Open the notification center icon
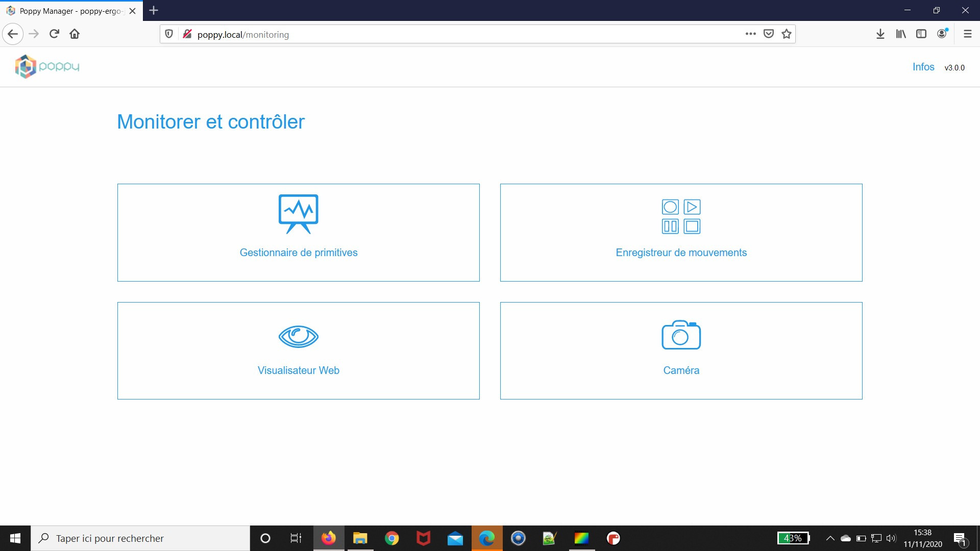Viewport: 980px width, 551px height. coord(960,539)
